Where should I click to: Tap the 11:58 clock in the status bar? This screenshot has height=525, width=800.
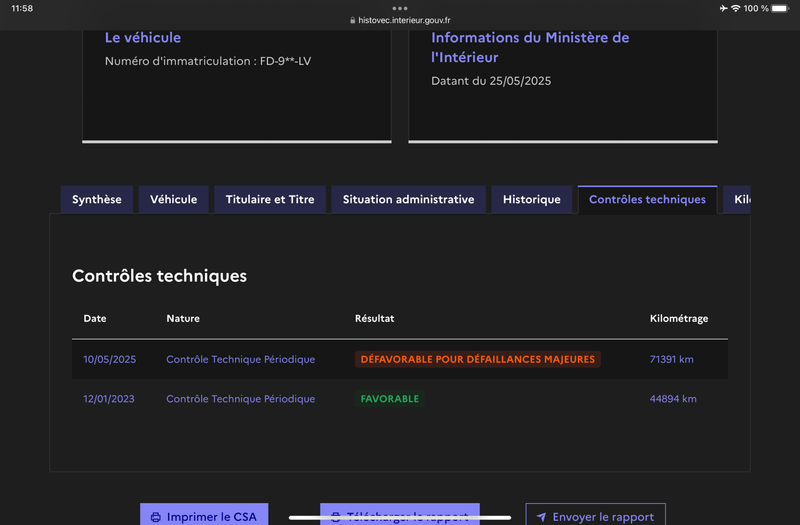point(22,8)
